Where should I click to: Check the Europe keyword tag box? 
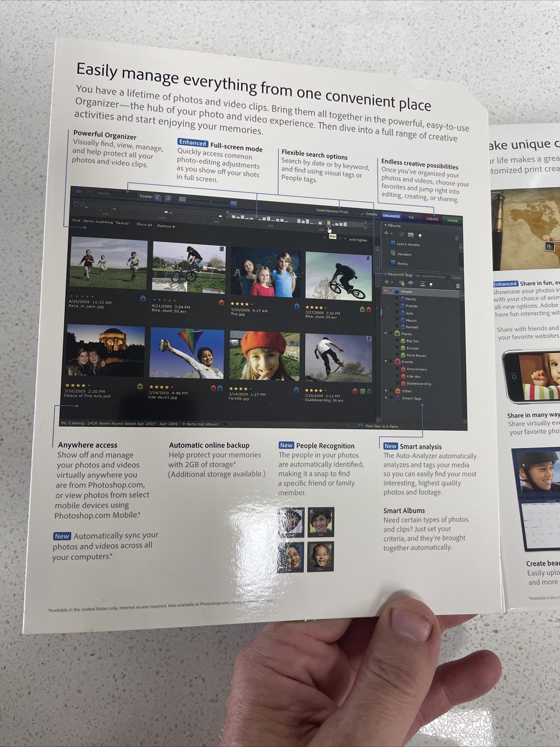click(x=397, y=347)
